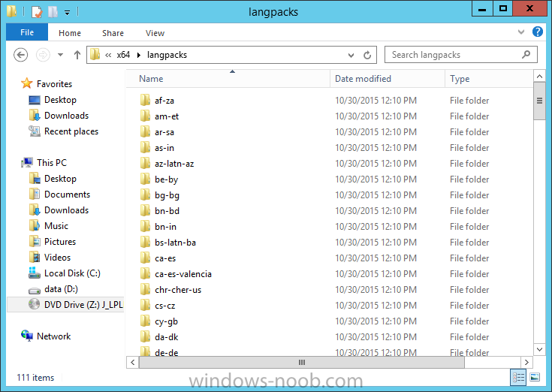The width and height of the screenshot is (552, 392).
Task: Select This PC in navigation pane
Action: coord(51,162)
